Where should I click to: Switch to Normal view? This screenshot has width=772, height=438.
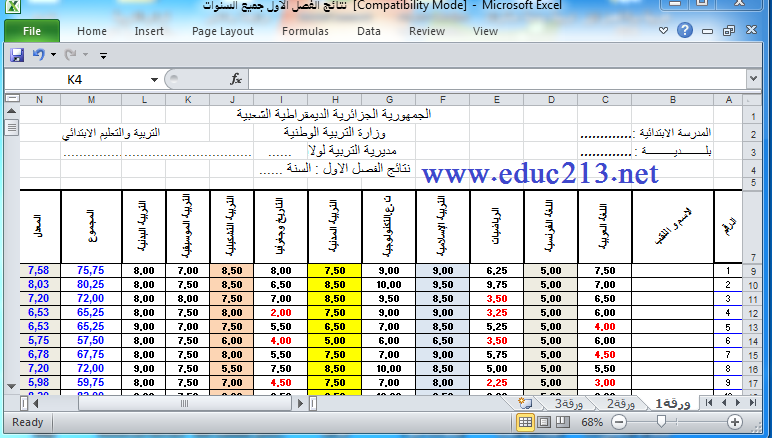point(525,422)
